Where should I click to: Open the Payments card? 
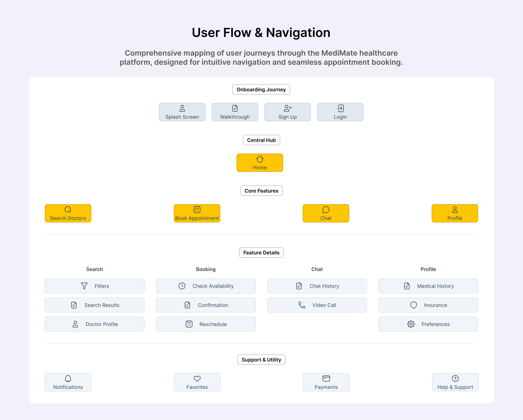coord(326,382)
